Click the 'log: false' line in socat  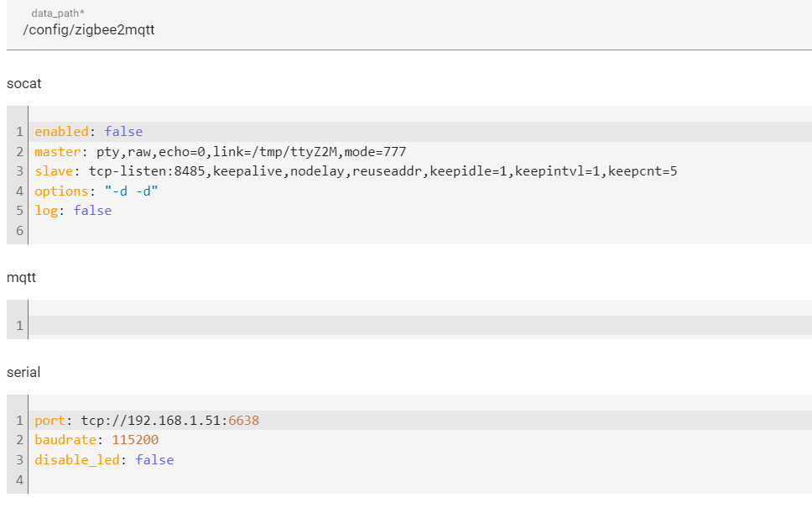(73, 211)
